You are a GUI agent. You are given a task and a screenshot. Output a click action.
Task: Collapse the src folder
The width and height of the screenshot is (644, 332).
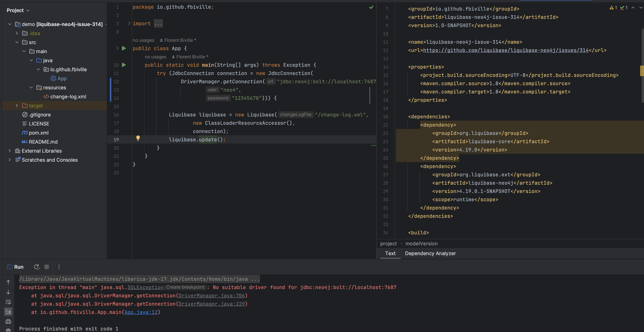tap(17, 42)
